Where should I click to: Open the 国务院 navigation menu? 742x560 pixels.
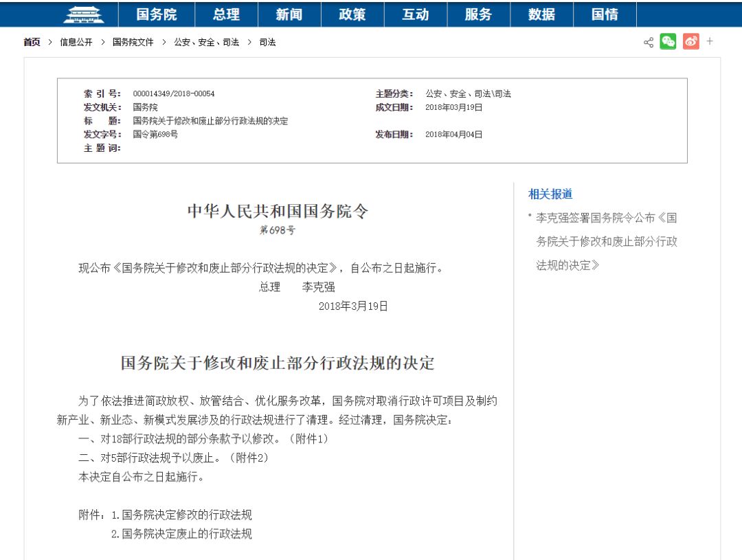[156, 14]
